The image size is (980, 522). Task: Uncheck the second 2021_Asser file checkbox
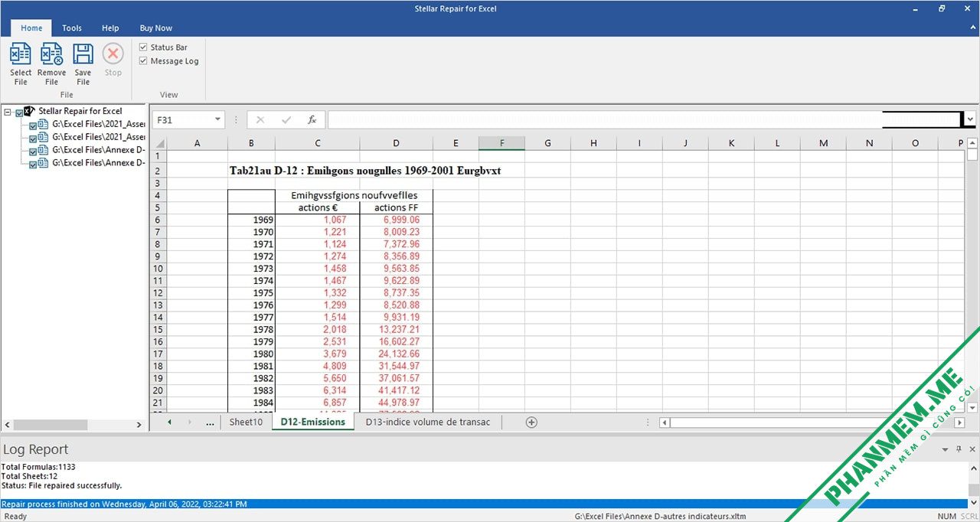[33, 139]
